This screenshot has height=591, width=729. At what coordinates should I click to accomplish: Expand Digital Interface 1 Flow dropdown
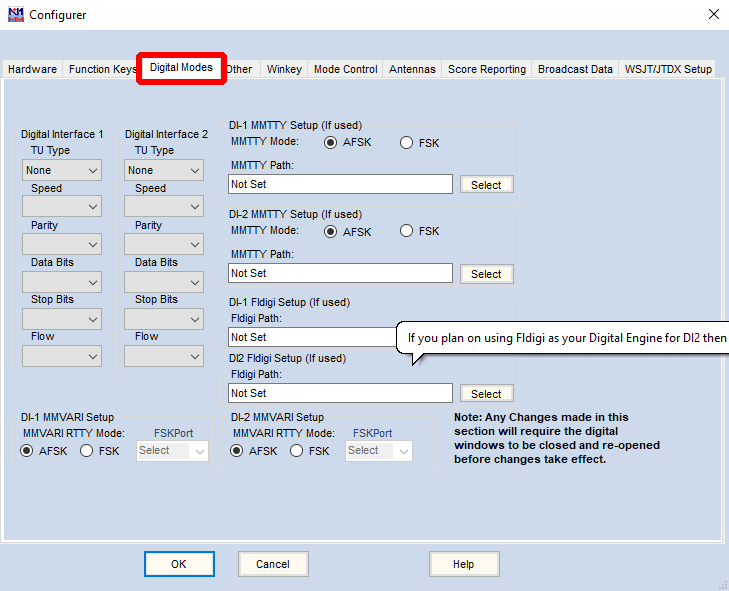click(62, 357)
